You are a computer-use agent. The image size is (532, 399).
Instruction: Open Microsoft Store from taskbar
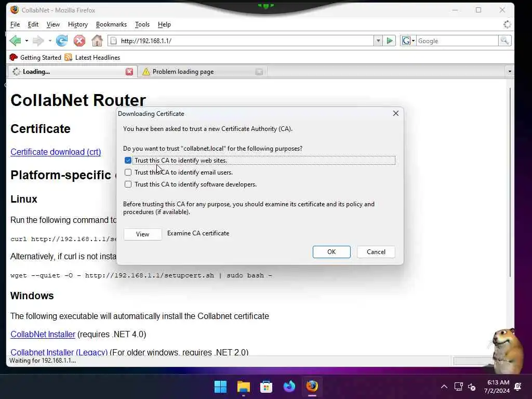point(266,387)
